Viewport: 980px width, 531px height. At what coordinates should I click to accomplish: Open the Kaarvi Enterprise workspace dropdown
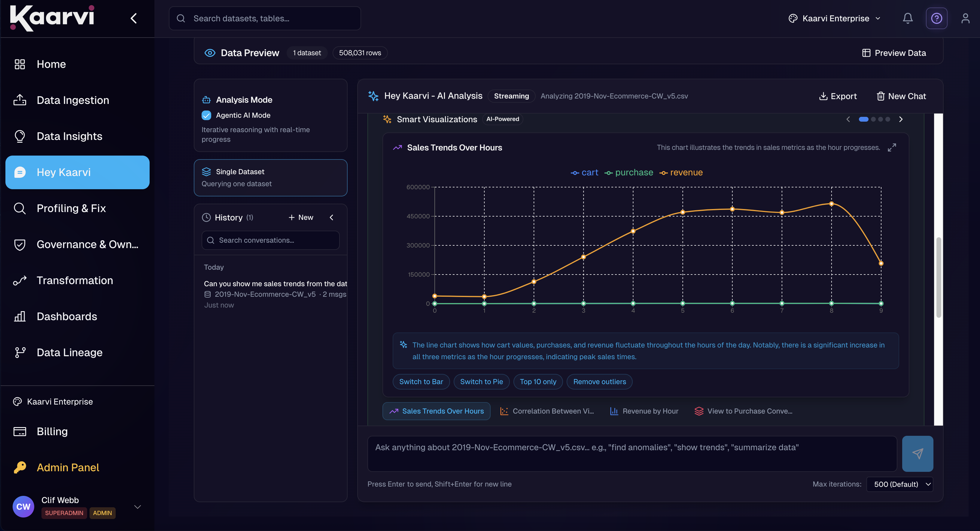(x=835, y=18)
